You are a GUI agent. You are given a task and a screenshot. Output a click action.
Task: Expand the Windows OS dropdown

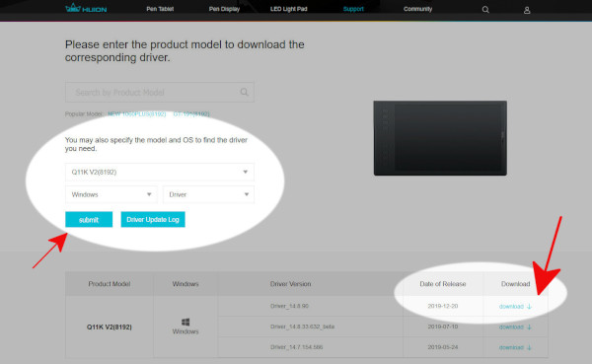click(111, 194)
